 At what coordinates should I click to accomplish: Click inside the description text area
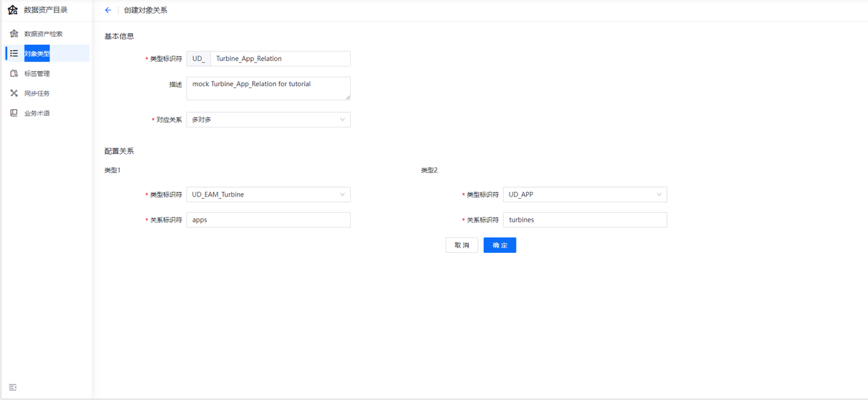pos(268,88)
